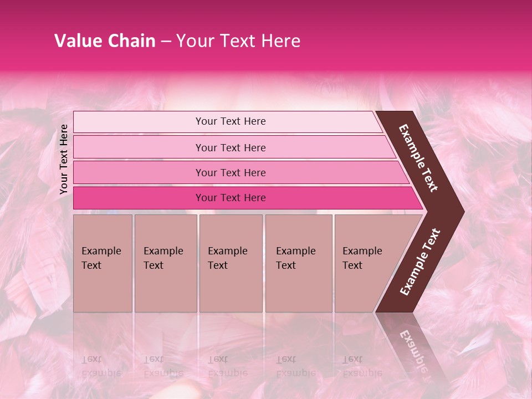Click the upper dark chevron "Example Text" segment
Screen dimensions: 532x399
pos(419,158)
